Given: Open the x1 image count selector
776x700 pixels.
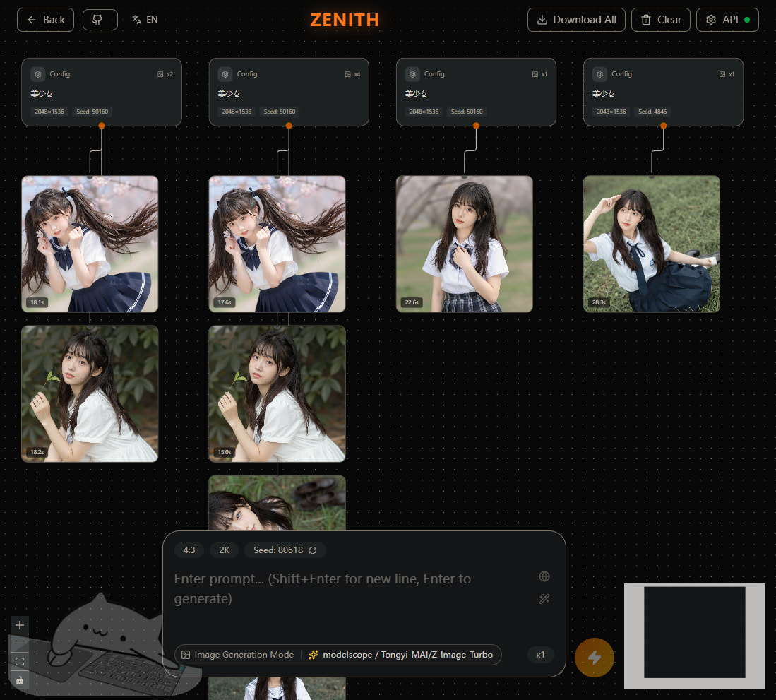Looking at the screenshot, I should [540, 655].
